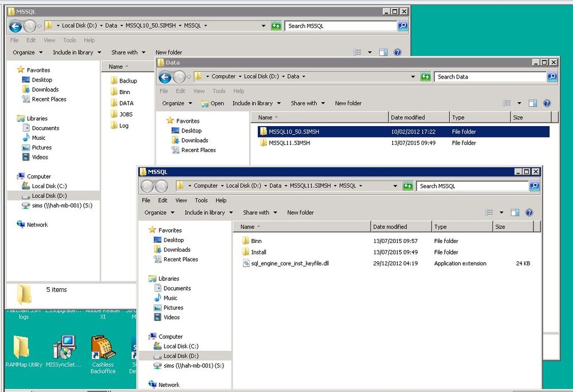Open address history dropdown in Data window
Screen dimensions: 573x392
tap(413, 77)
